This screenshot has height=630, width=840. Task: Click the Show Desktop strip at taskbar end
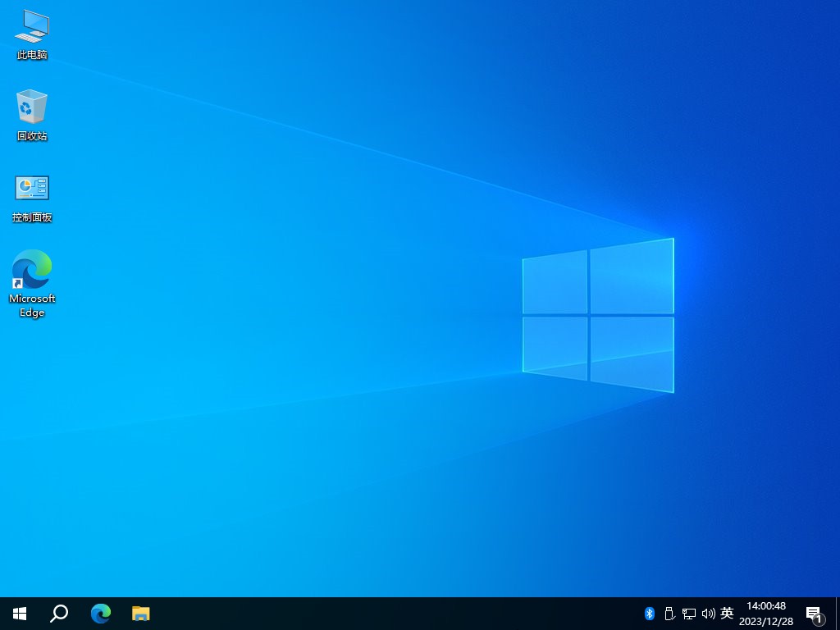(x=838, y=613)
